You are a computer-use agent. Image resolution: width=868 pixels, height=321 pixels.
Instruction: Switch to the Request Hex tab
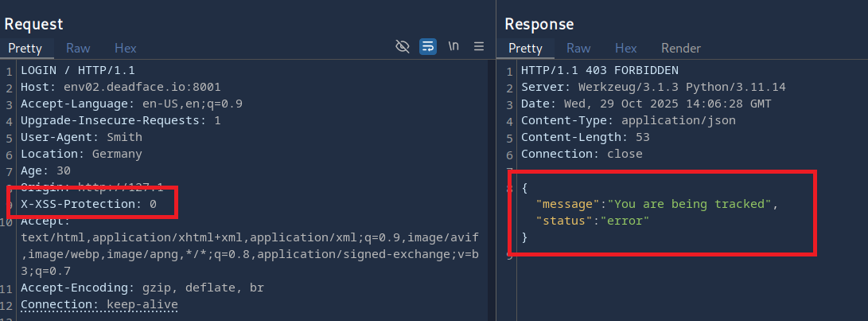point(125,48)
